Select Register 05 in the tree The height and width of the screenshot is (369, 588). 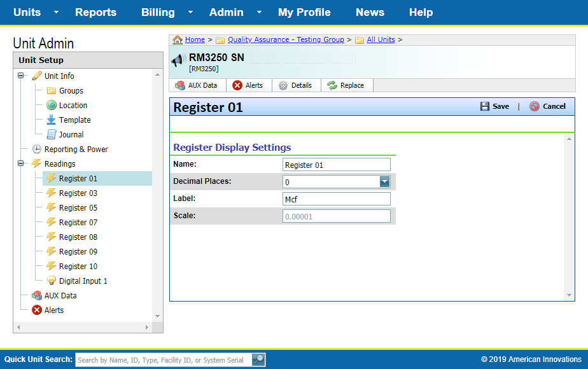[x=78, y=207]
